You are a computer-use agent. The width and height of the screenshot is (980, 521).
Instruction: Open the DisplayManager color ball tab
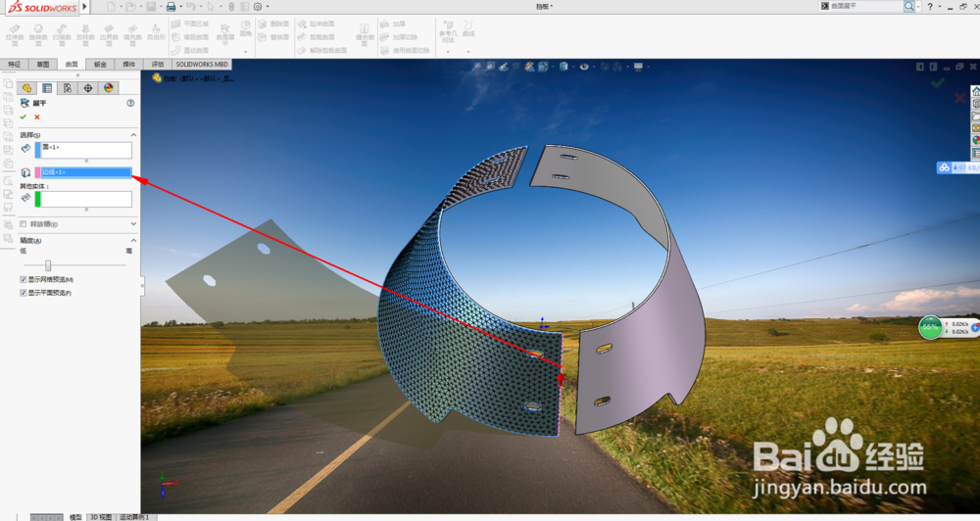tap(109, 88)
